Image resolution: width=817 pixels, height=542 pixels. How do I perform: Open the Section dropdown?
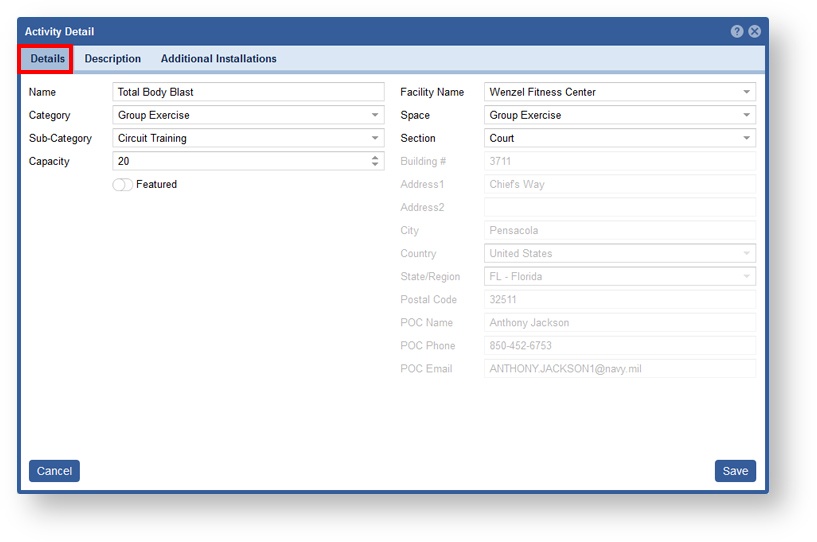pyautogui.click(x=746, y=138)
